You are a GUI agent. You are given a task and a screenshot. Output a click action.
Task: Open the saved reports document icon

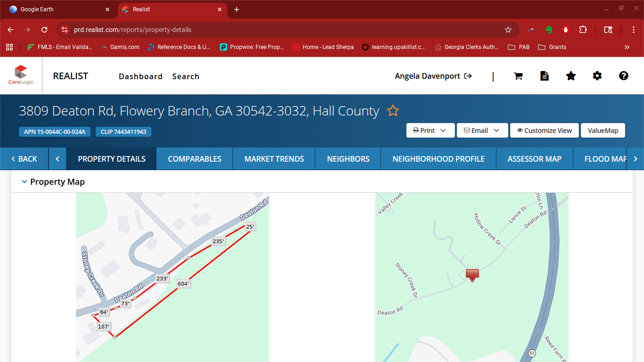545,76
